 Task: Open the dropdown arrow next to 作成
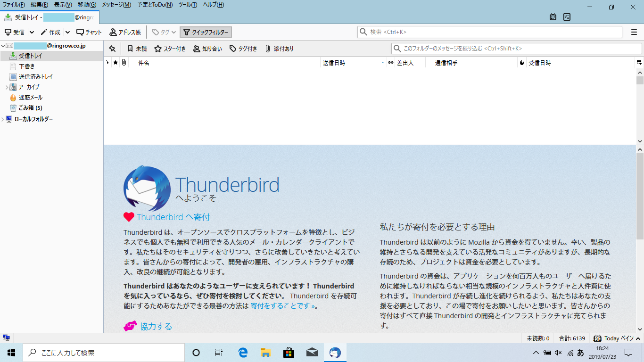point(67,32)
